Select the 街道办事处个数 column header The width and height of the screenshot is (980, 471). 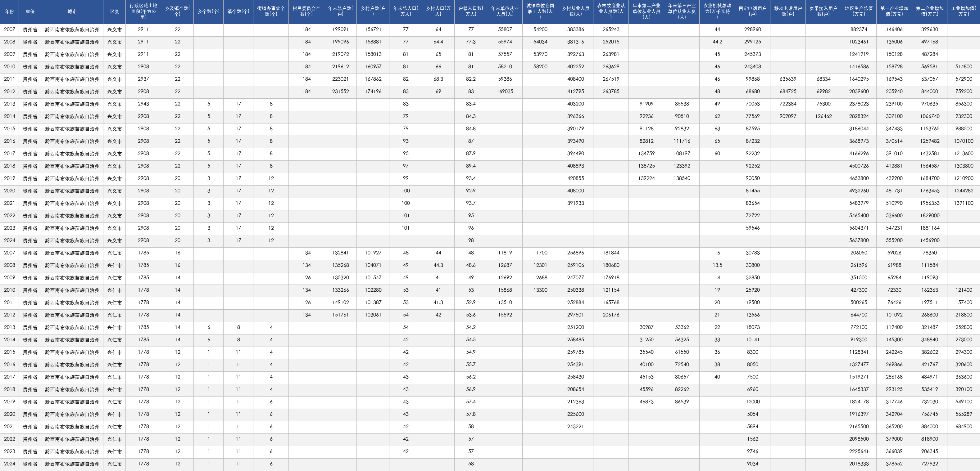pos(271,12)
